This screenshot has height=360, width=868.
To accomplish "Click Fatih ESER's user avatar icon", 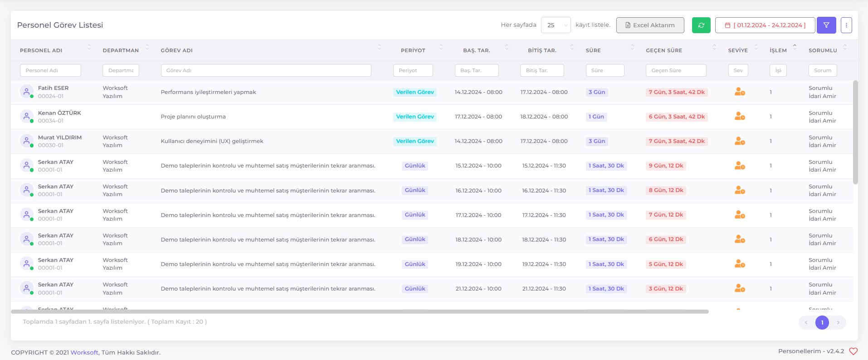I will click(27, 92).
